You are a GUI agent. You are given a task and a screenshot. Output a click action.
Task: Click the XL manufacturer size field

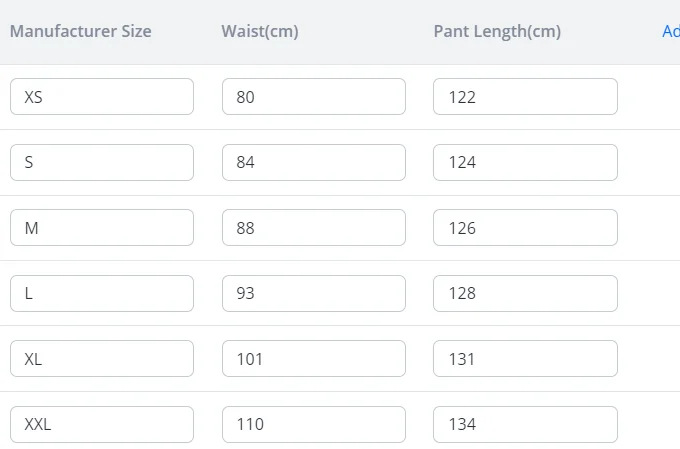(x=102, y=359)
